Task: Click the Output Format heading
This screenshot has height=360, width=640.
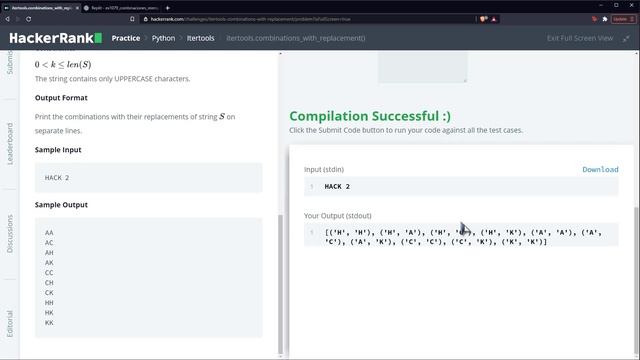Action: pos(61,98)
